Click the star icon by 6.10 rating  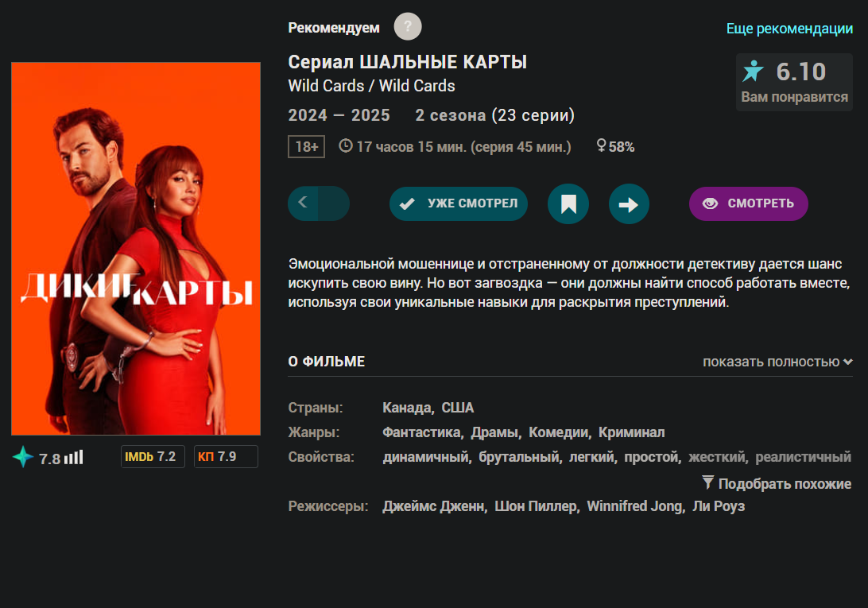(753, 71)
